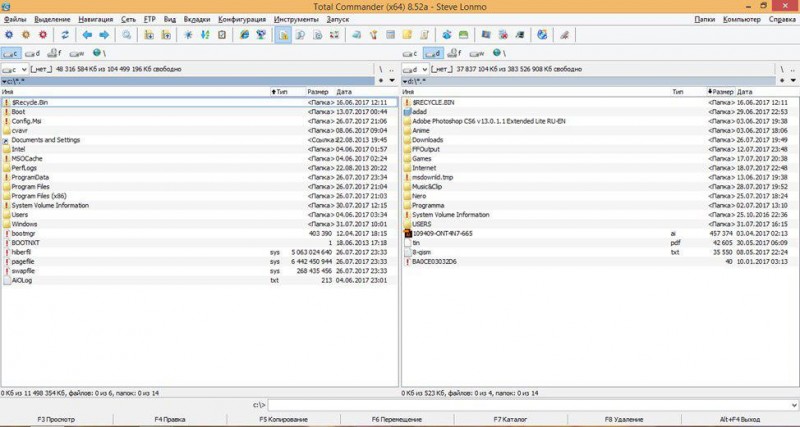The height and width of the screenshot is (427, 800).
Task: Open the Инструменты menu
Action: (x=296, y=19)
